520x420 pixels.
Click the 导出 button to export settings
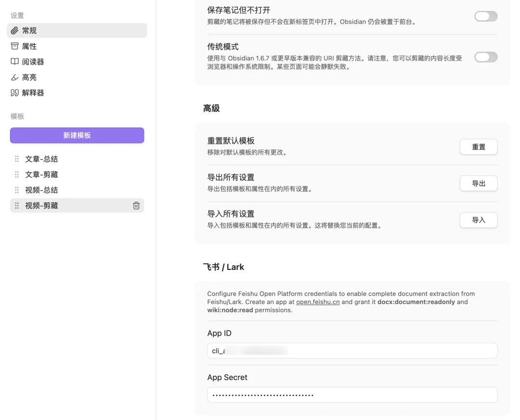tap(478, 183)
